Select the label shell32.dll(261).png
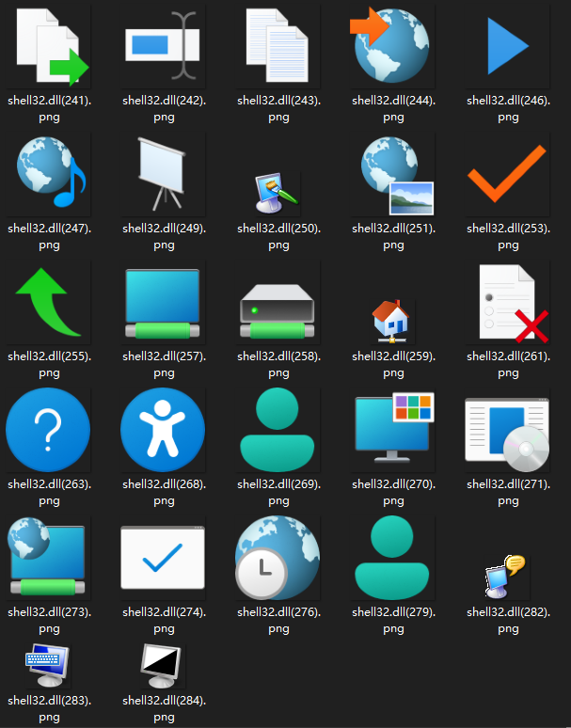The image size is (571, 728). [508, 364]
